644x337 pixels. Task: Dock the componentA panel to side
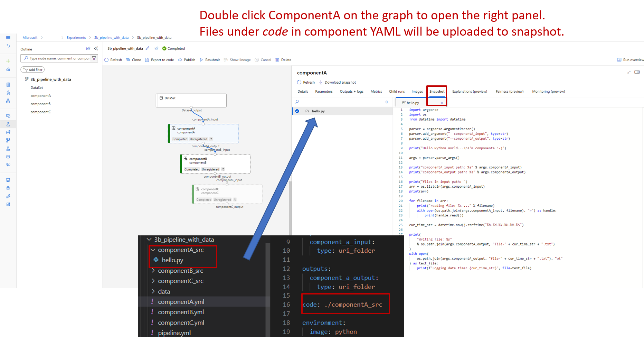coord(637,72)
